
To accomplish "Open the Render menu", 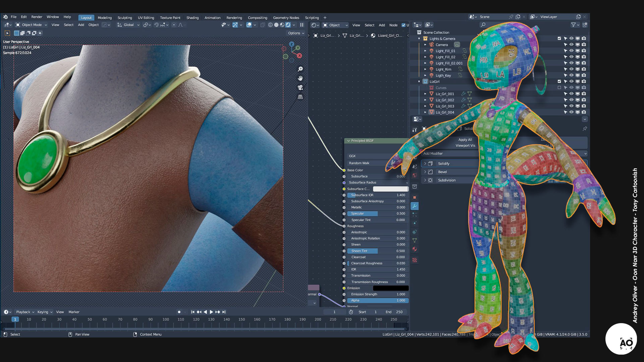I will (x=37, y=17).
